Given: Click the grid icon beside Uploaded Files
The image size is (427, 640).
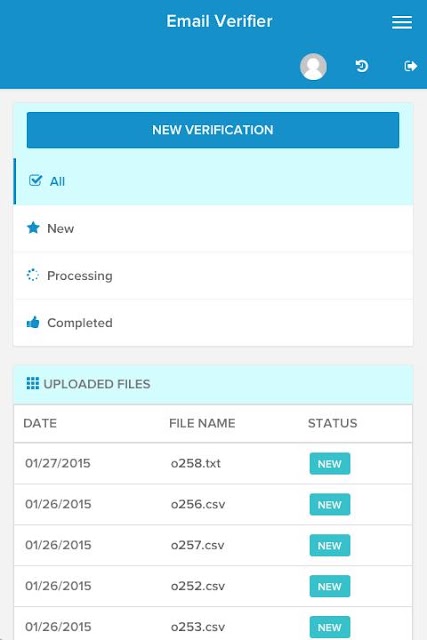Looking at the screenshot, I should pyautogui.click(x=33, y=383).
